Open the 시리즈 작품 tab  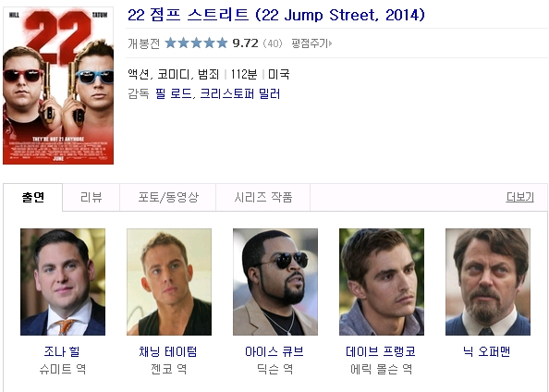point(262,197)
